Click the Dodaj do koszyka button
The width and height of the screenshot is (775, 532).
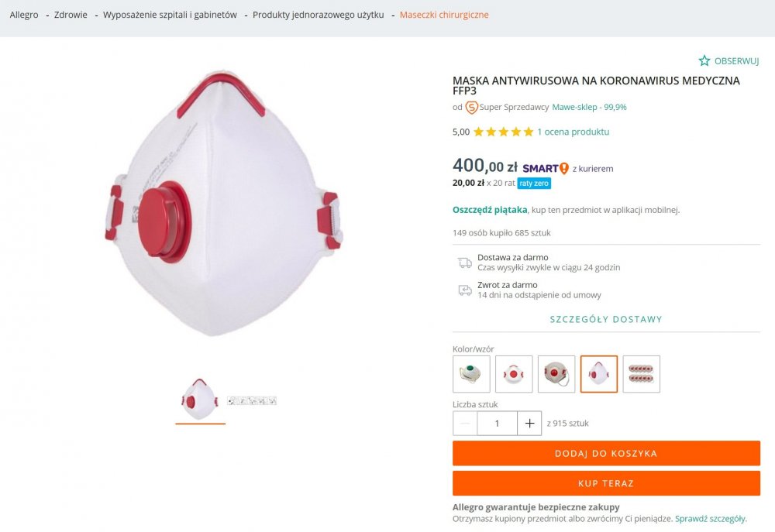pos(606,453)
